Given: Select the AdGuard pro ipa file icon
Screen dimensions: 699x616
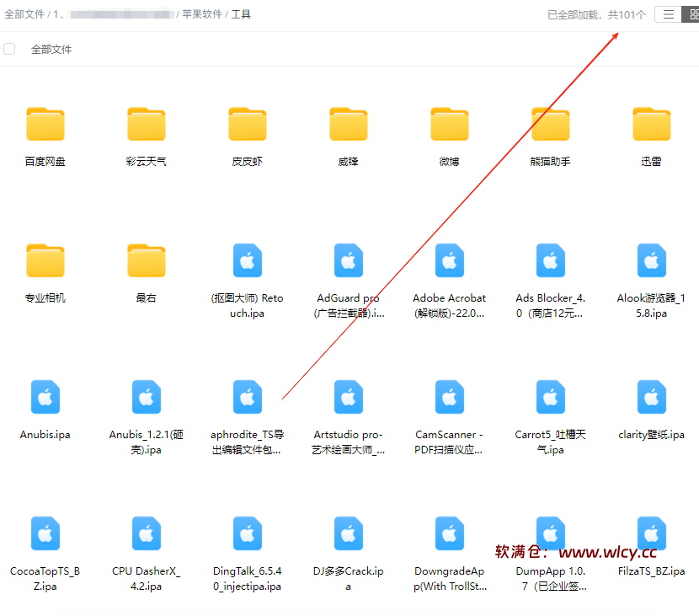Looking at the screenshot, I should (x=348, y=260).
